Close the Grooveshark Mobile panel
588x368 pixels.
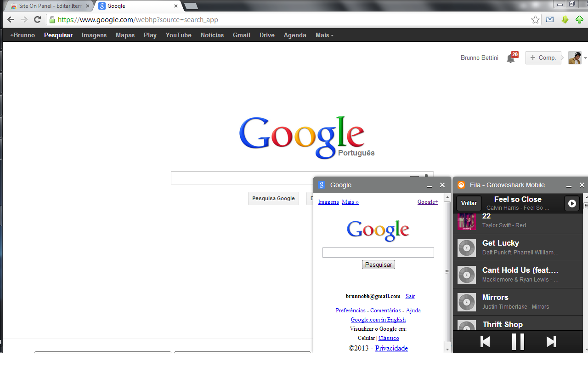(x=582, y=185)
